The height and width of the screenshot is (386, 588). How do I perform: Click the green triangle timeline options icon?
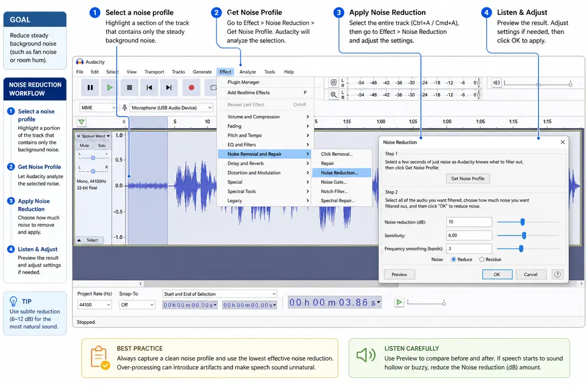tap(82, 122)
